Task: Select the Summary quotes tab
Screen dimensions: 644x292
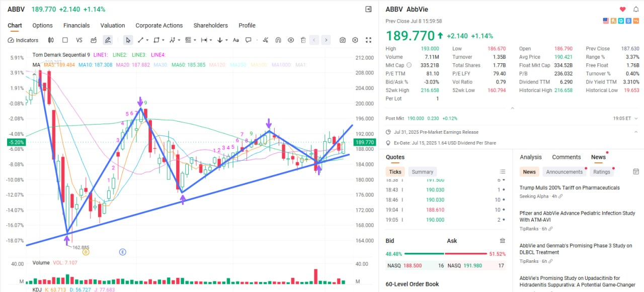Action: (423, 172)
